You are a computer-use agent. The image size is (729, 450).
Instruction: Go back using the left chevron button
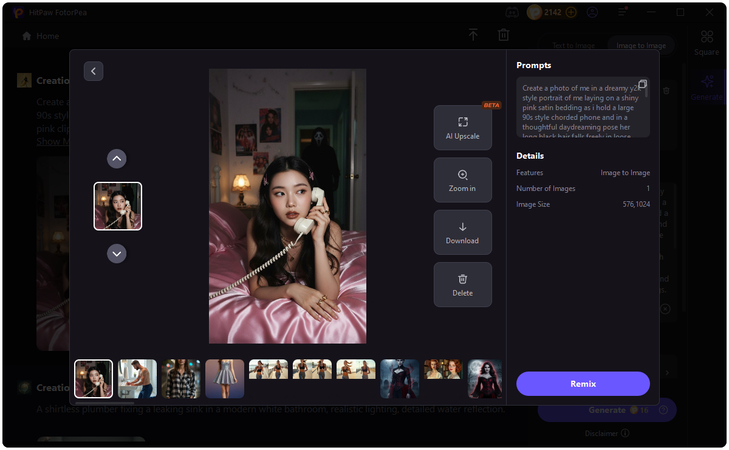point(93,71)
